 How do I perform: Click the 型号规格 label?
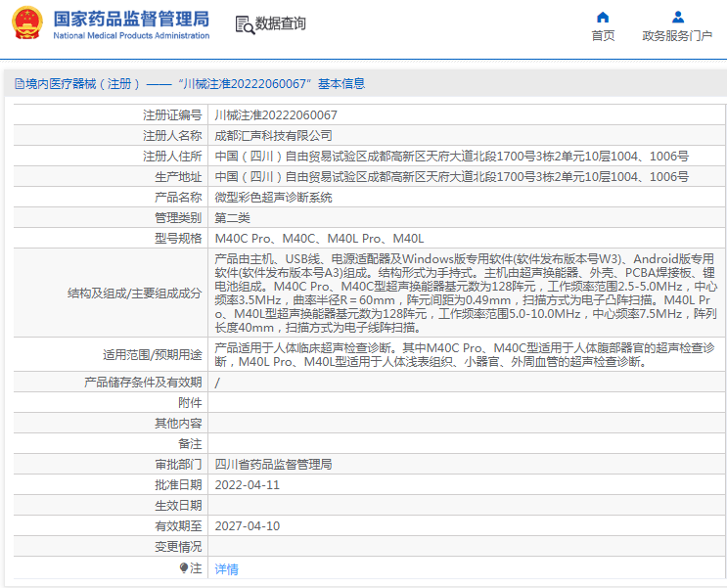pos(178,239)
